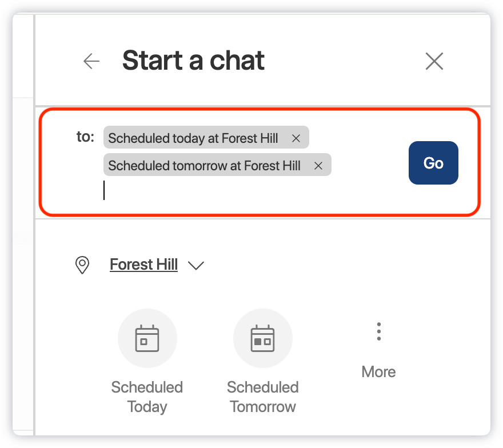The width and height of the screenshot is (503, 448).
Task: Remove the 'Scheduled today at Forest Hill' chip
Action: tap(296, 138)
